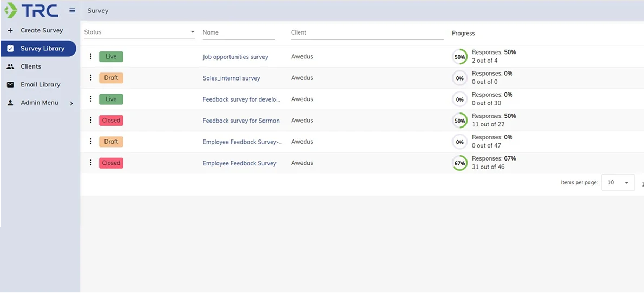
Task: Click the 50% progress ring for Feedback survey for Sarman
Action: click(x=459, y=121)
